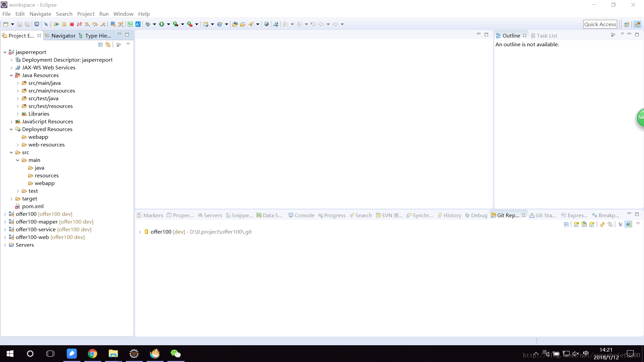
Task: Click the red Terminate icon
Action: pyautogui.click(x=72, y=24)
